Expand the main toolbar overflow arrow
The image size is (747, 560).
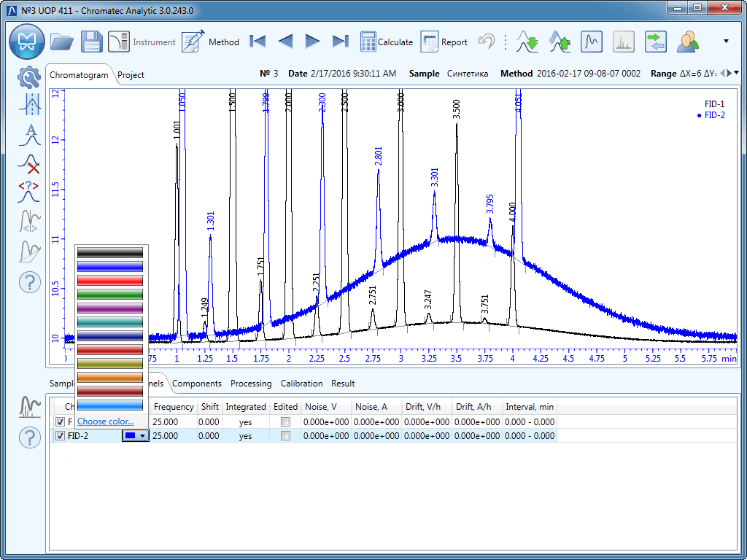[726, 42]
